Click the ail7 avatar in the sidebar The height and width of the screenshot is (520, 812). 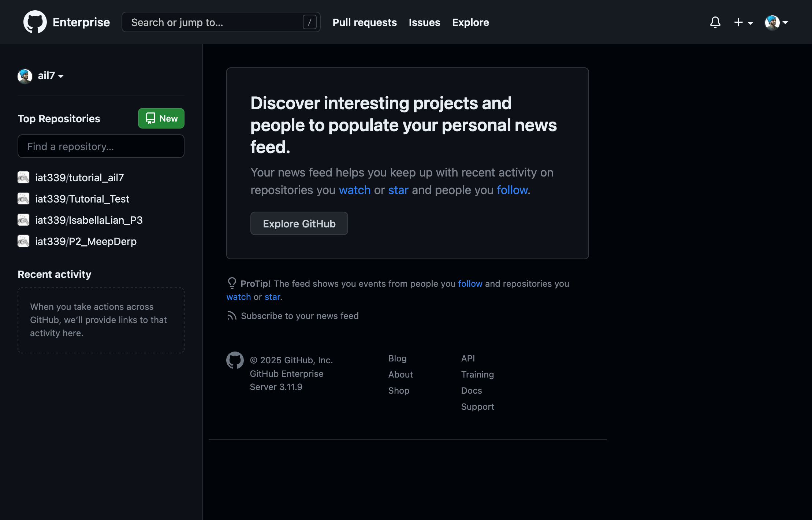coord(25,76)
